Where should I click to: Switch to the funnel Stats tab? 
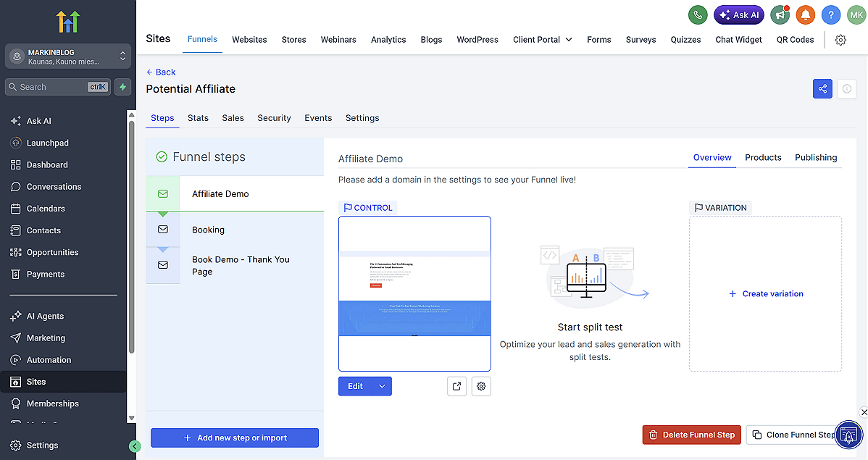tap(198, 118)
